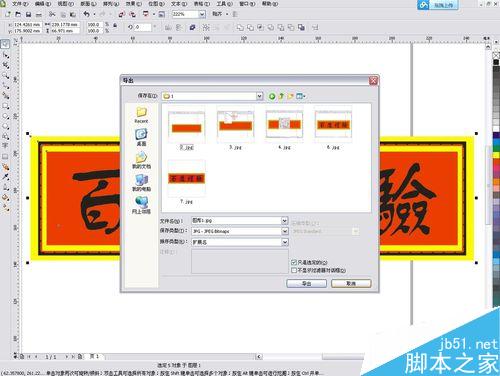
Task: Click the 取消 Cancel button
Action: coord(351,283)
